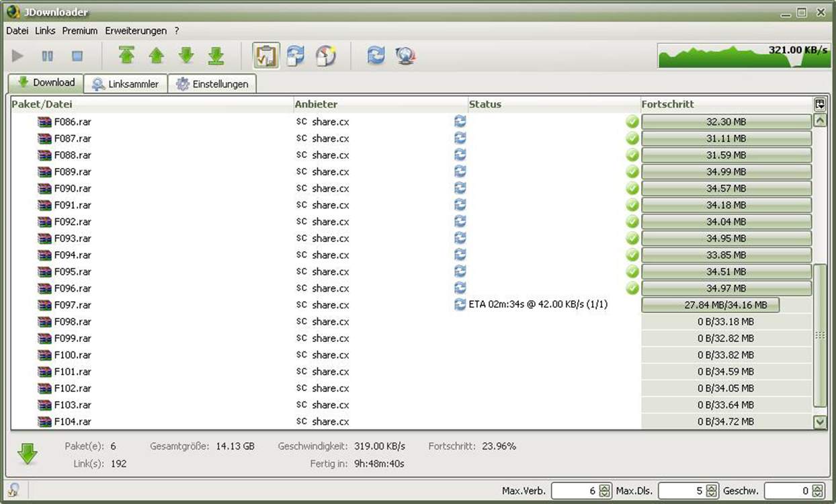Toggle the premium disc icon in toolbar
Viewport: 836px width, 504px height.
[x=325, y=56]
